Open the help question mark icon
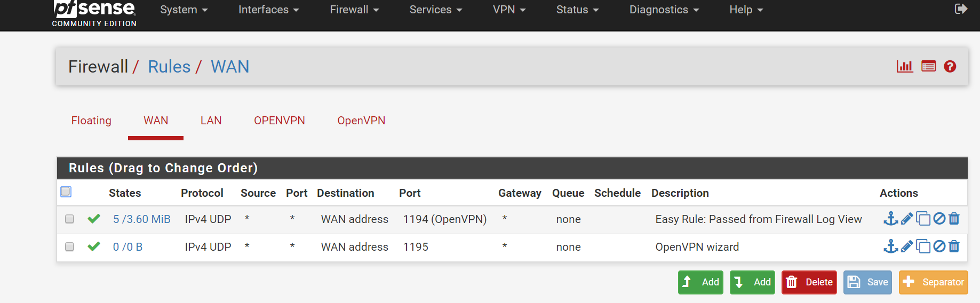This screenshot has height=303, width=980. (950, 67)
